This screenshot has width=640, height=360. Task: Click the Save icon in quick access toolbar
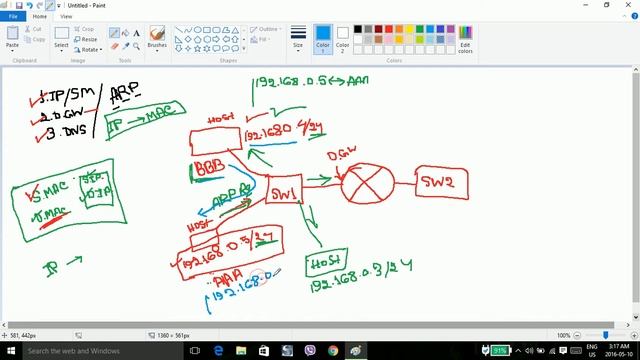pyautogui.click(x=19, y=6)
